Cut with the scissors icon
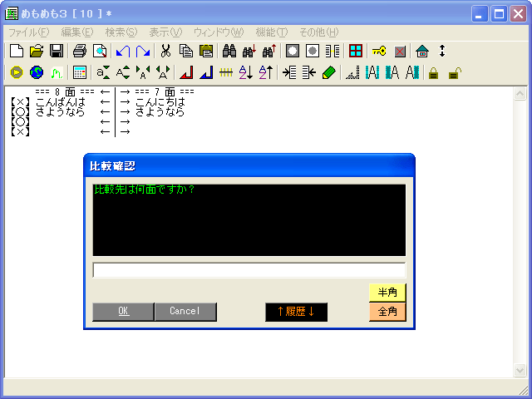This screenshot has width=532, height=399. coord(165,52)
